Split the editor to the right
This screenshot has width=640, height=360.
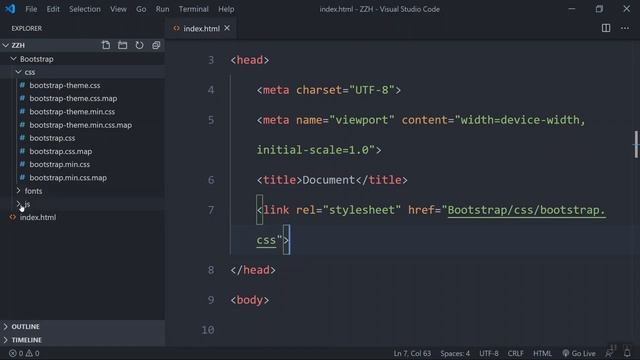pos(606,28)
